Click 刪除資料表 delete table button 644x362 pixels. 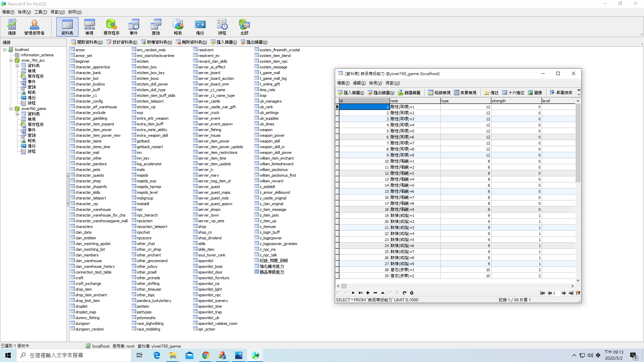coord(192,42)
